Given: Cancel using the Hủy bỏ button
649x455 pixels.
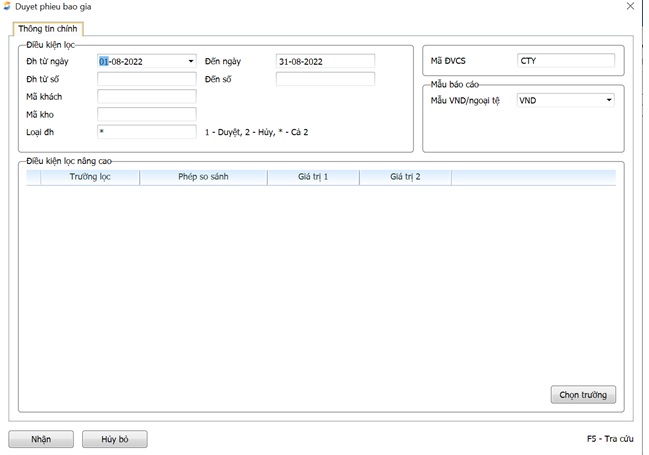Looking at the screenshot, I should pos(116,439).
